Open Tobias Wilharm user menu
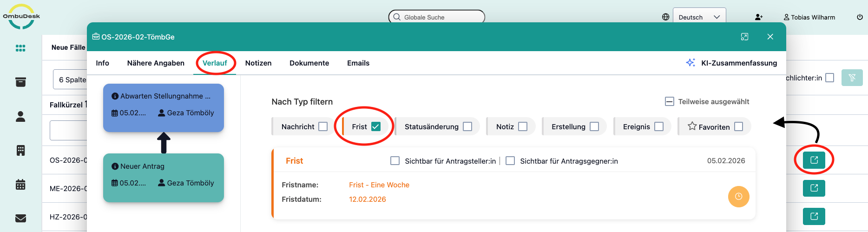Screen dimensions: 868x232 809,17
